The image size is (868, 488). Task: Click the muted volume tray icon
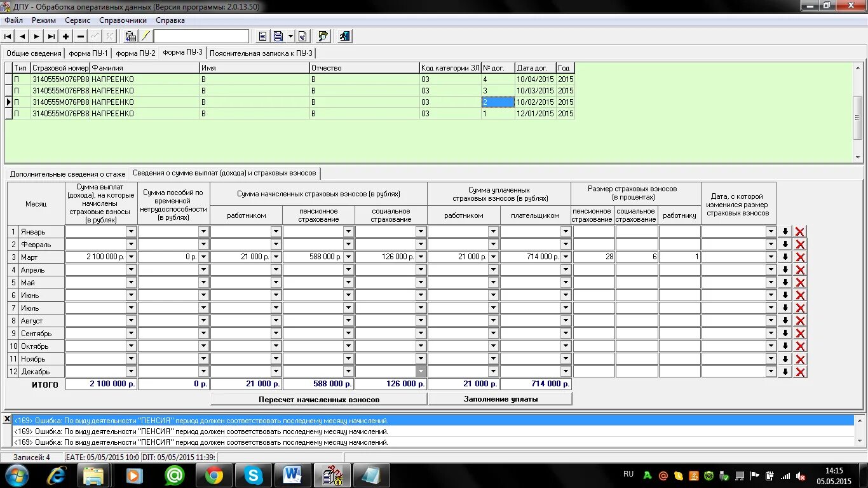pyautogui.click(x=801, y=475)
